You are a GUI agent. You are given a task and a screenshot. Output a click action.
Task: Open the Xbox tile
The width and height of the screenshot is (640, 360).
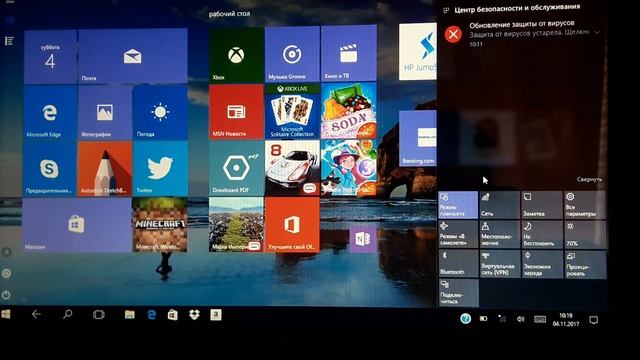(236, 55)
